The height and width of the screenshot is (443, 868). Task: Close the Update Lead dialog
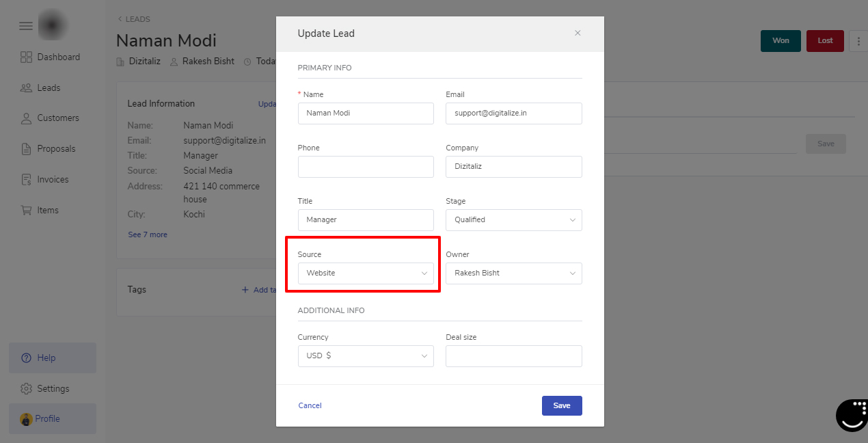(578, 33)
